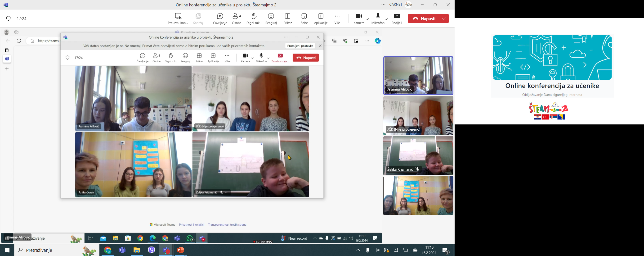Screen dimensions: 644x256
Task: Click Preuzmi kontrolu take control icon
Action: click(x=178, y=16)
